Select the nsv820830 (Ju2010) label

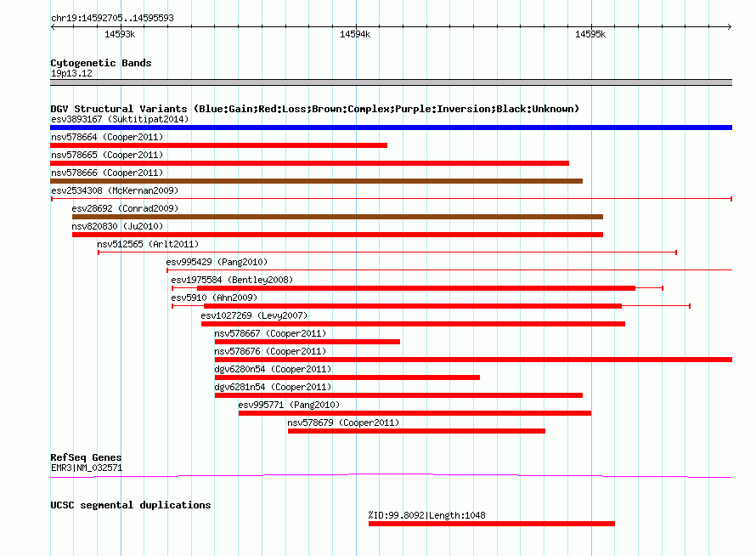click(117, 226)
